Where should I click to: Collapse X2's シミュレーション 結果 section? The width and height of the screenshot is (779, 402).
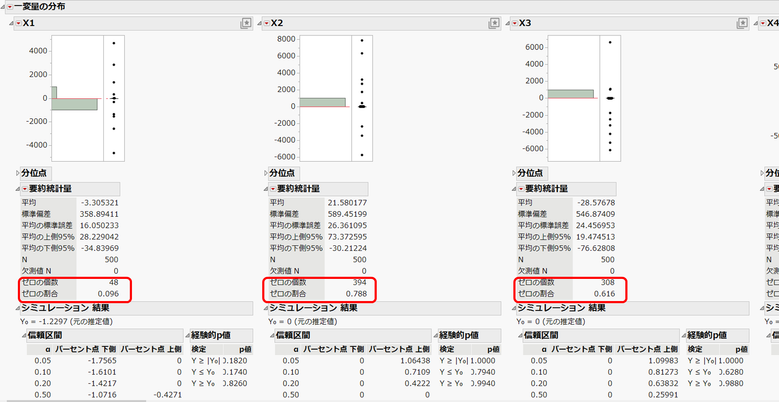pos(265,308)
